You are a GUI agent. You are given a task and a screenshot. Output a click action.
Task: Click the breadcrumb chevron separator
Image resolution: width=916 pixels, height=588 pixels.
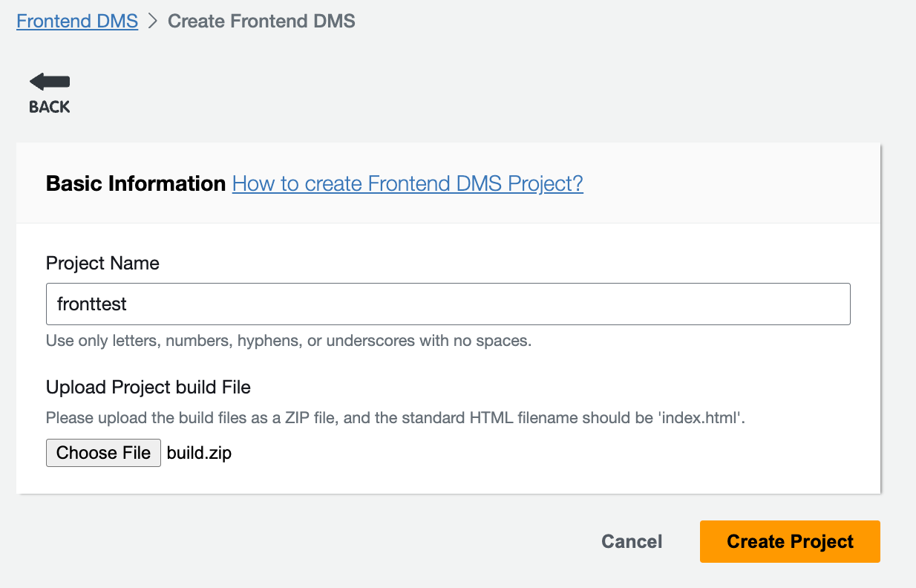pos(153,21)
